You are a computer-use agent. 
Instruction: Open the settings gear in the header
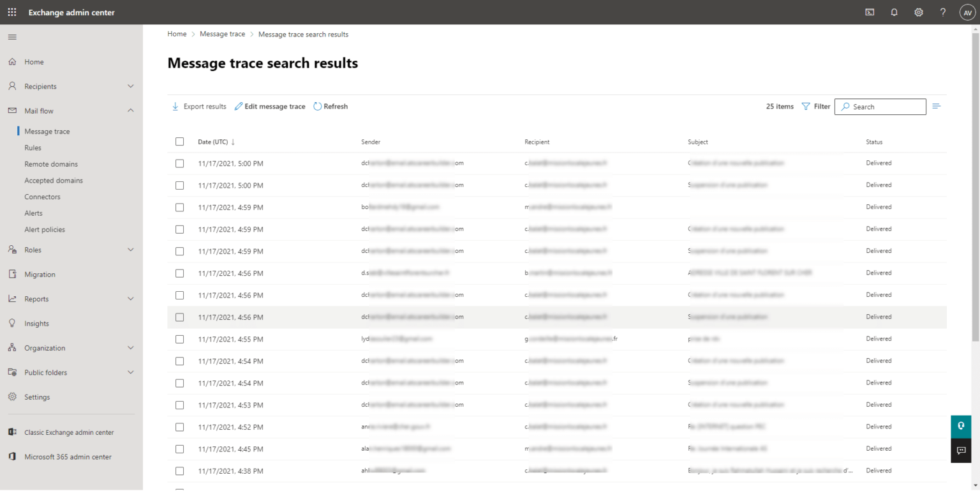[919, 12]
